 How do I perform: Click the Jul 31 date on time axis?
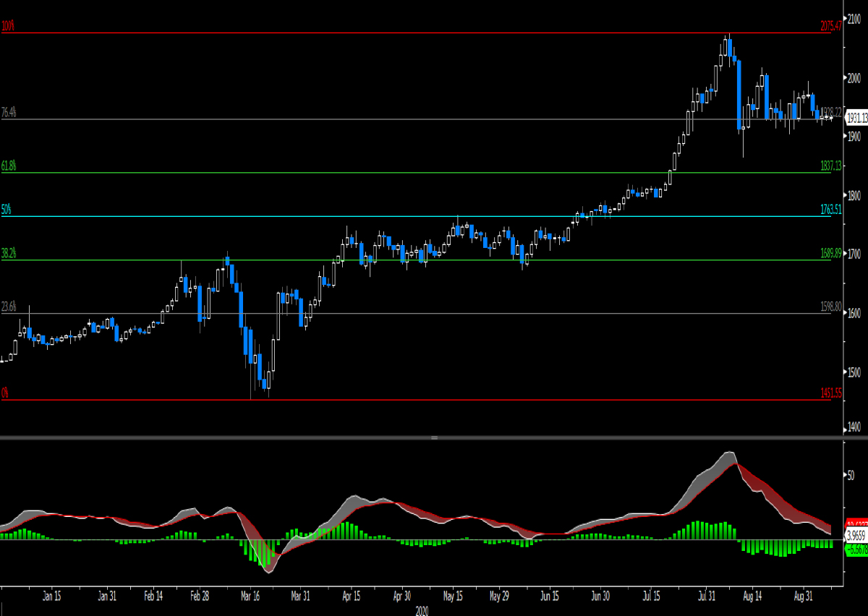[x=706, y=596]
